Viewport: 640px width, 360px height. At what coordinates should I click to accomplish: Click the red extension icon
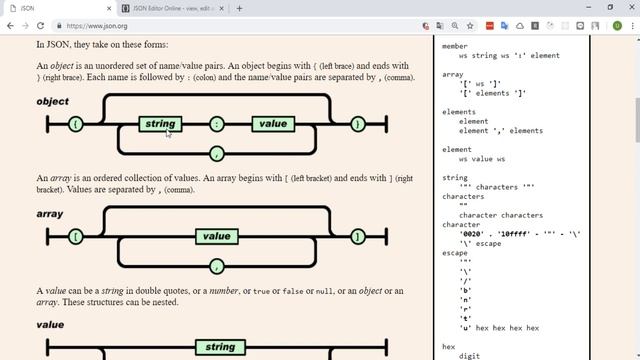click(490, 26)
